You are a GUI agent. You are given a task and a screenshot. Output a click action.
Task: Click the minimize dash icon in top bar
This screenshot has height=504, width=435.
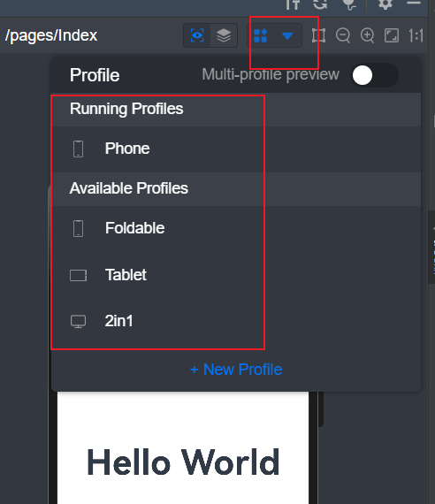tap(414, 3)
